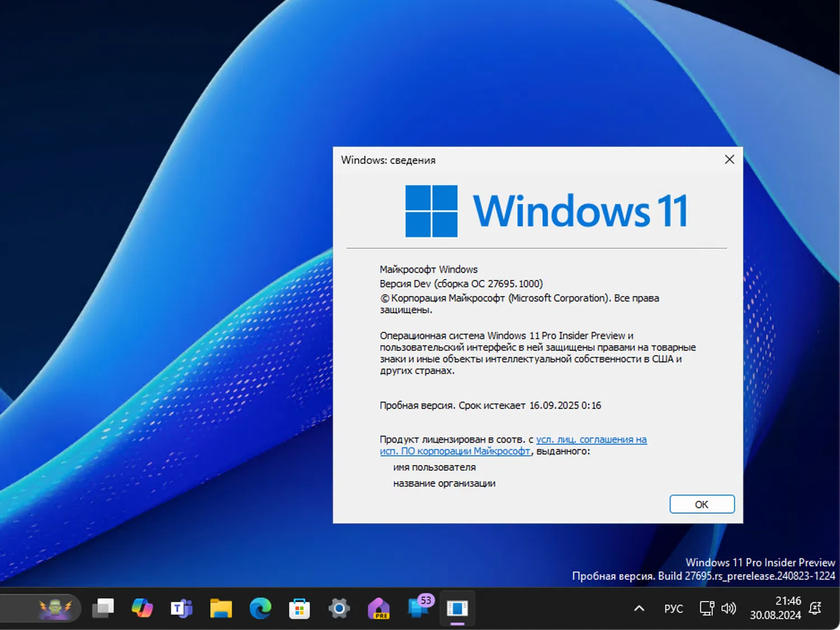Switch input language via the РУС indicator
840x630 pixels.
pyautogui.click(x=673, y=608)
